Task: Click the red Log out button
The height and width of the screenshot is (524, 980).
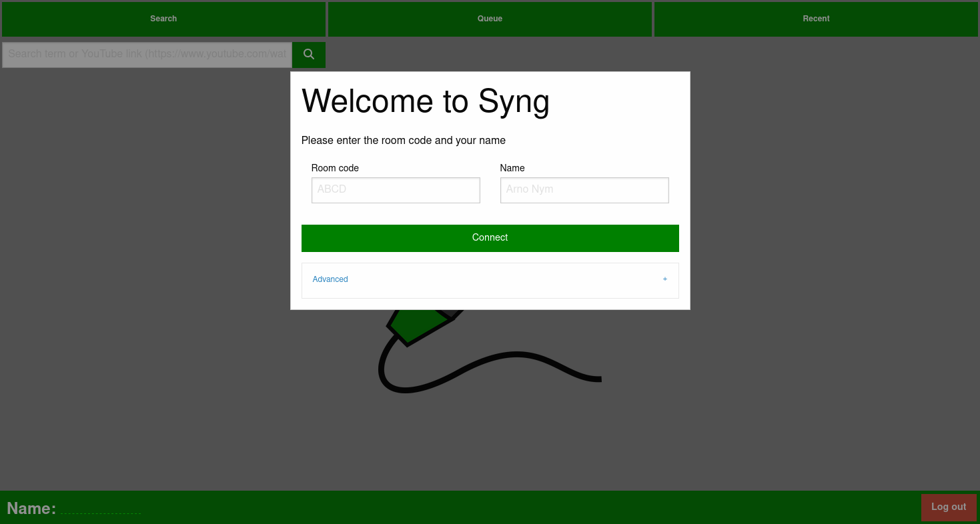Action: [x=948, y=507]
